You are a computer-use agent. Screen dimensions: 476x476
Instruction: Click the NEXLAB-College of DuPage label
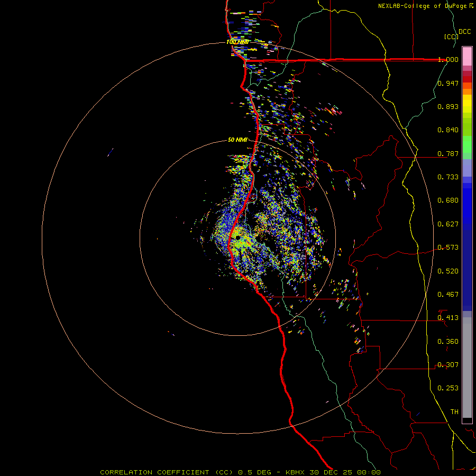coord(426,6)
